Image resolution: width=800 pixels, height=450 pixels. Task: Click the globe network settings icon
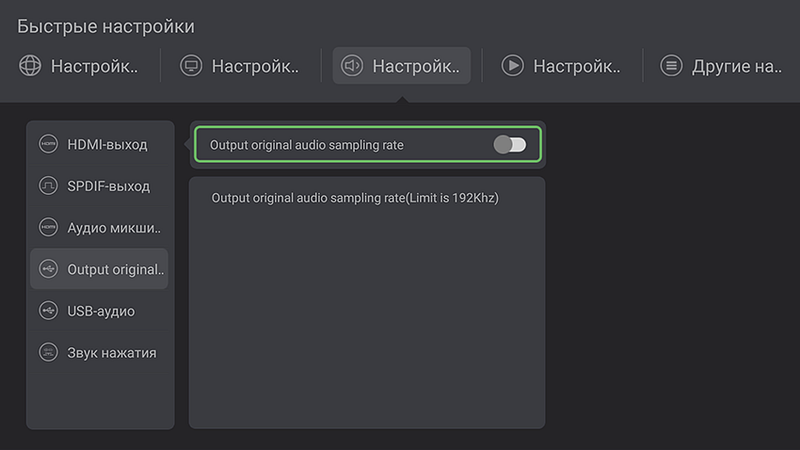tap(30, 66)
